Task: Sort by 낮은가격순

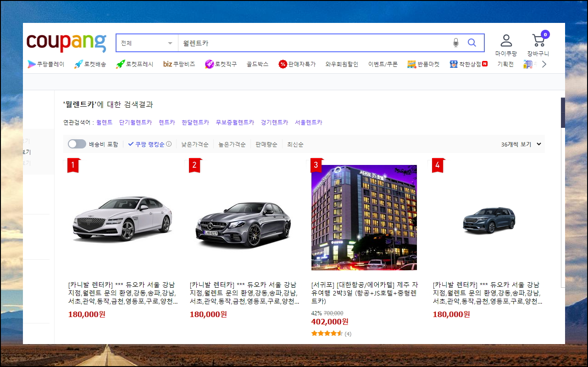Action: point(195,144)
